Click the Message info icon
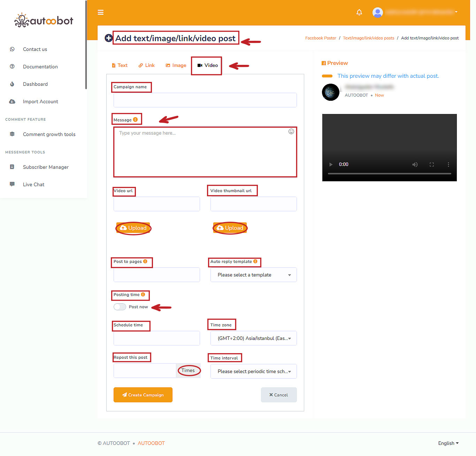Viewport: 476px width, 456px height. tap(136, 120)
